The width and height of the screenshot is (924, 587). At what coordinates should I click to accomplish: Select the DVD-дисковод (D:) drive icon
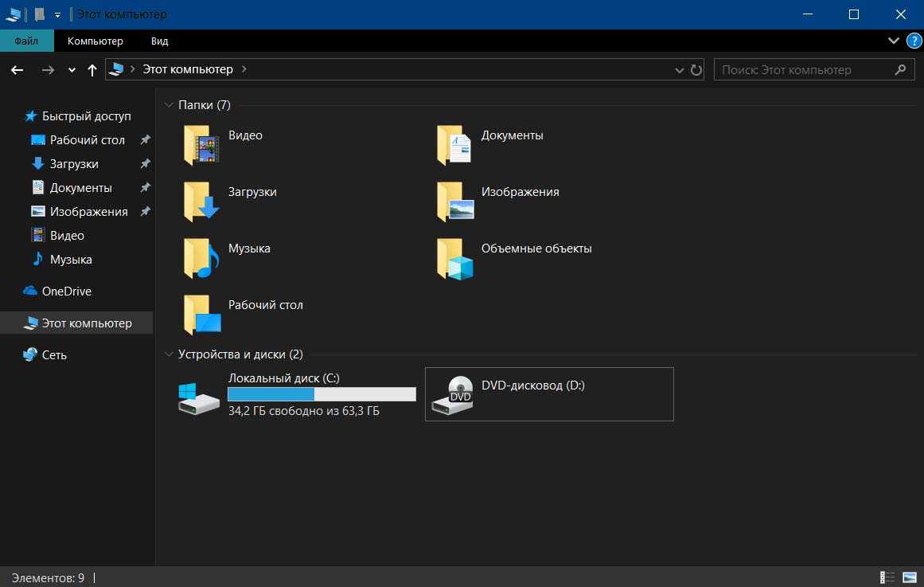pos(451,395)
